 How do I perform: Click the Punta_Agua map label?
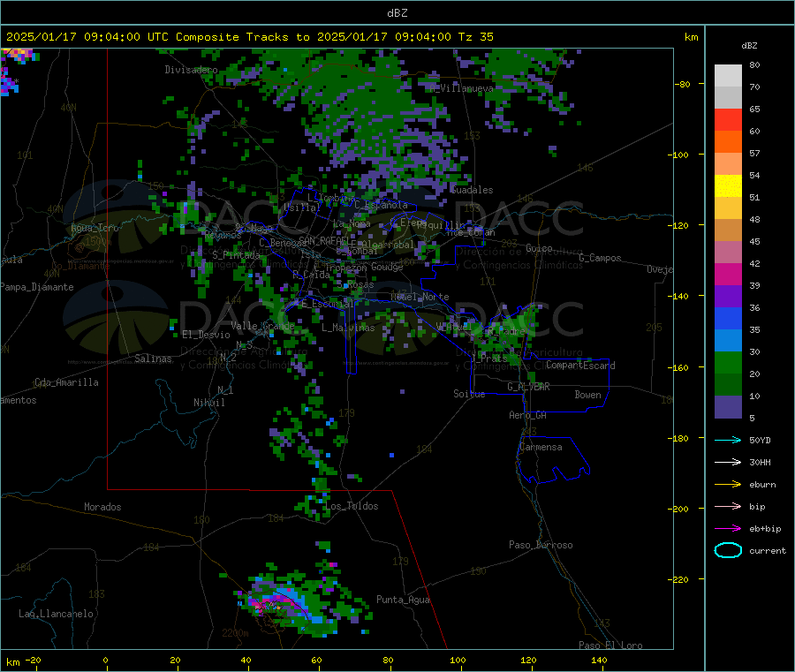tap(403, 600)
